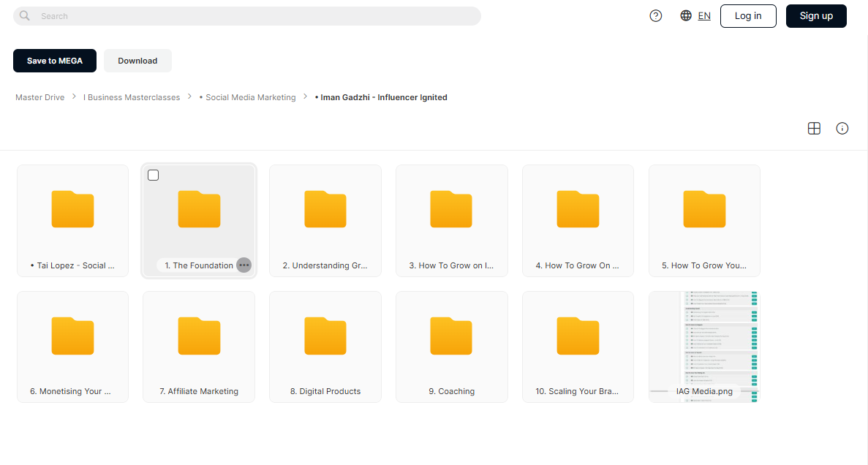Image resolution: width=868 pixels, height=465 pixels.
Task: Click the "6. Monetising Your ..." folder name
Action: pos(70,391)
